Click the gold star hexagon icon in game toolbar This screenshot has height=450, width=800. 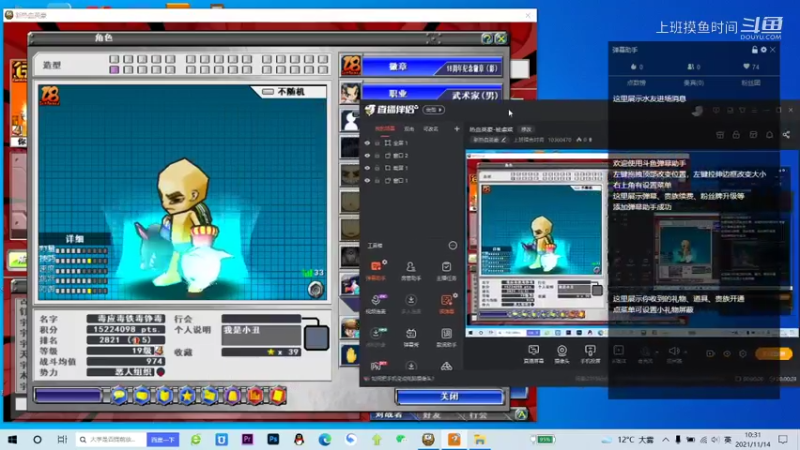[x=187, y=395]
